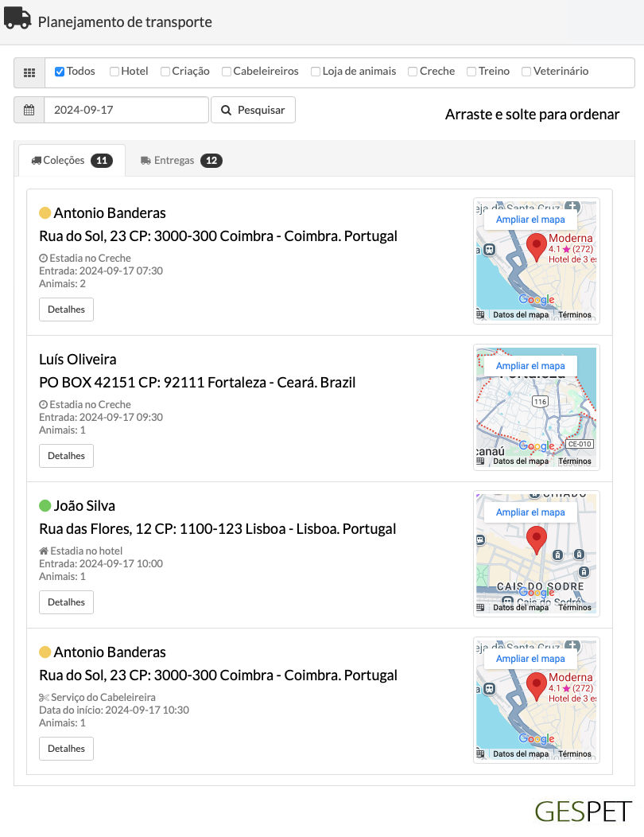This screenshot has width=644, height=837.
Task: Click the yellow status dot beside first Antonio Banderas
Action: (x=45, y=213)
